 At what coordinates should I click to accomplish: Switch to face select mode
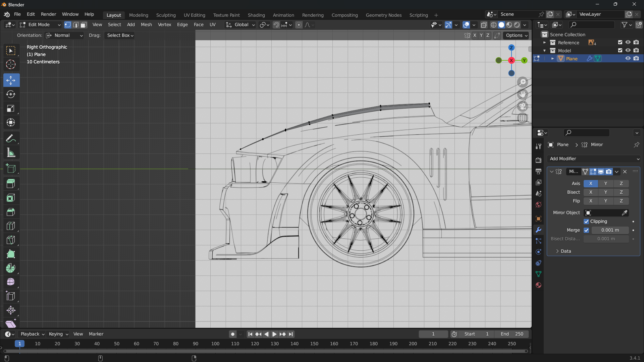[x=84, y=25]
